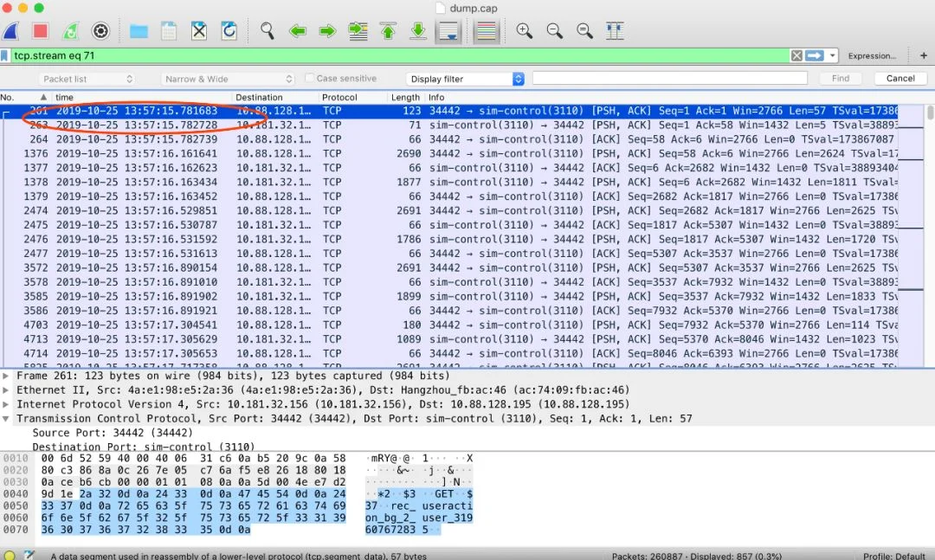This screenshot has height=560, width=935.
Task: Open the display filter bookmark icon
Action: click(x=5, y=55)
